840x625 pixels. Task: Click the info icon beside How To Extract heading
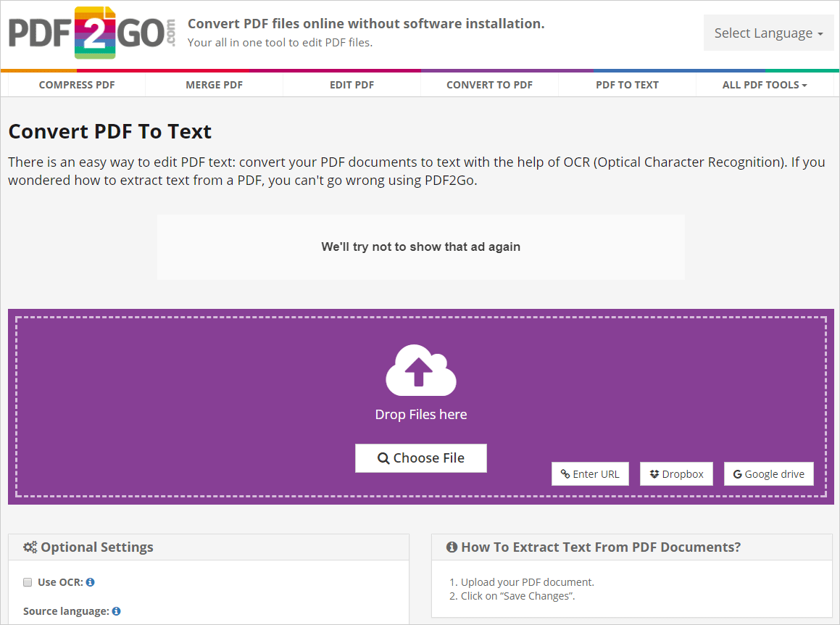[x=452, y=547]
